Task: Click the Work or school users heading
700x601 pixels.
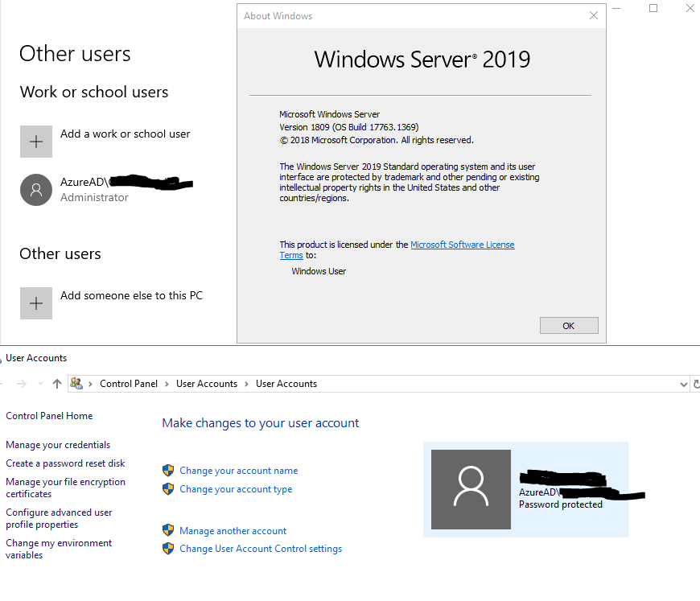Action: (94, 92)
